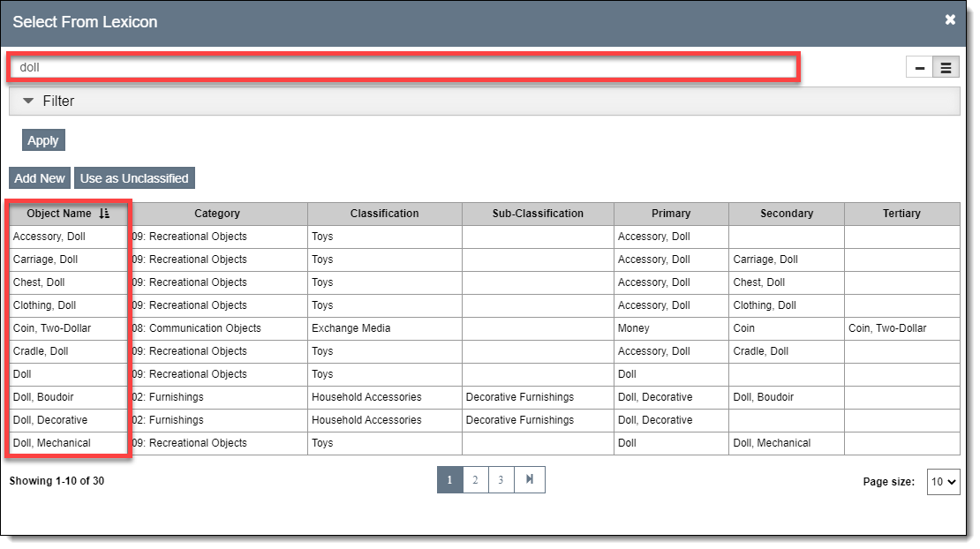
Task: Click 'Cradle, Doll' in Secondary column
Action: pyautogui.click(x=761, y=351)
